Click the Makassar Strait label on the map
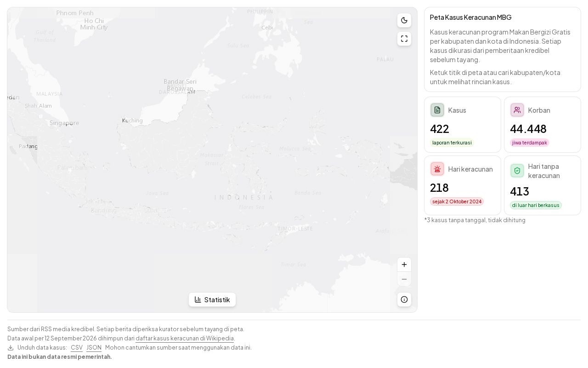This screenshot has height=368, width=588. pyautogui.click(x=212, y=159)
